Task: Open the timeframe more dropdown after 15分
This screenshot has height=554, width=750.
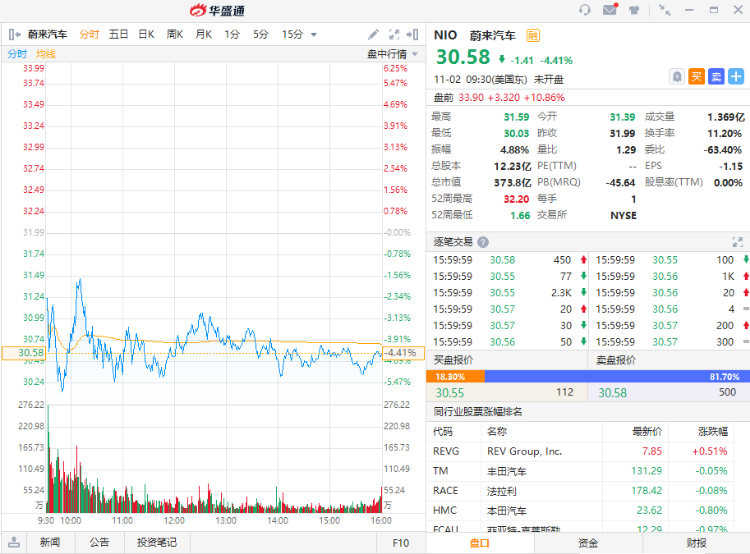Action: pos(314,34)
